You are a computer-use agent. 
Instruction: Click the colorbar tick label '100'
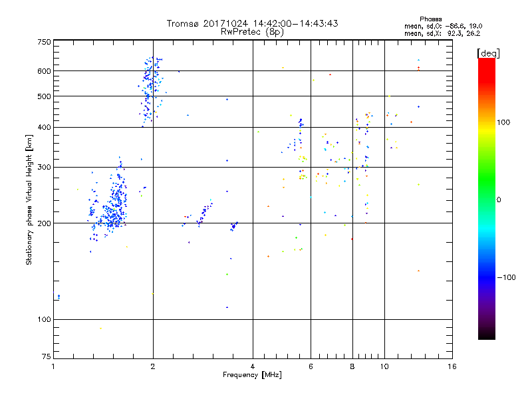coord(503,122)
